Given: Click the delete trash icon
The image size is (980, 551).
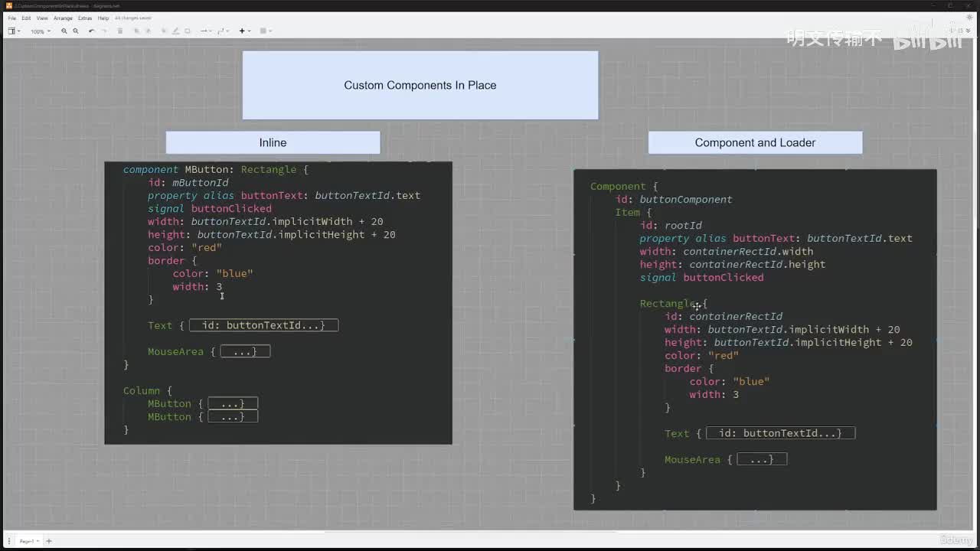Looking at the screenshot, I should pyautogui.click(x=120, y=31).
